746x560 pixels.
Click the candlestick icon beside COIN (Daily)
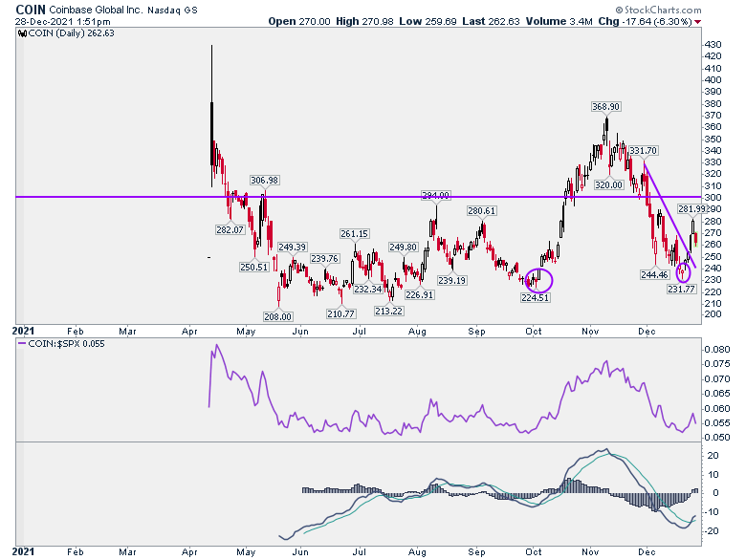(22, 33)
